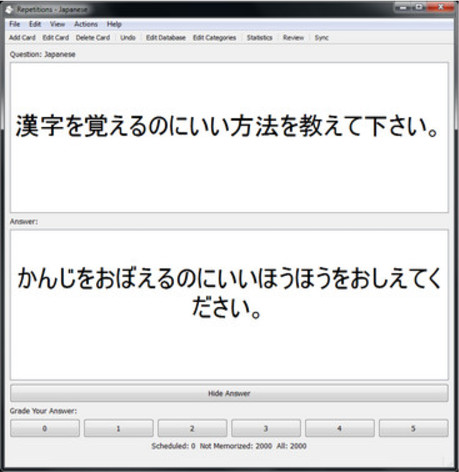Click the Question: Japanese label

pyautogui.click(x=43, y=54)
